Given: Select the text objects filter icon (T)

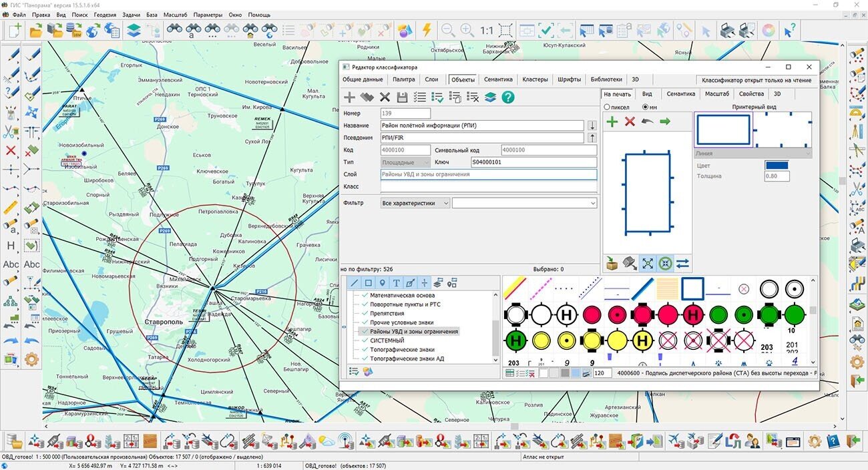Looking at the screenshot, I should [396, 283].
